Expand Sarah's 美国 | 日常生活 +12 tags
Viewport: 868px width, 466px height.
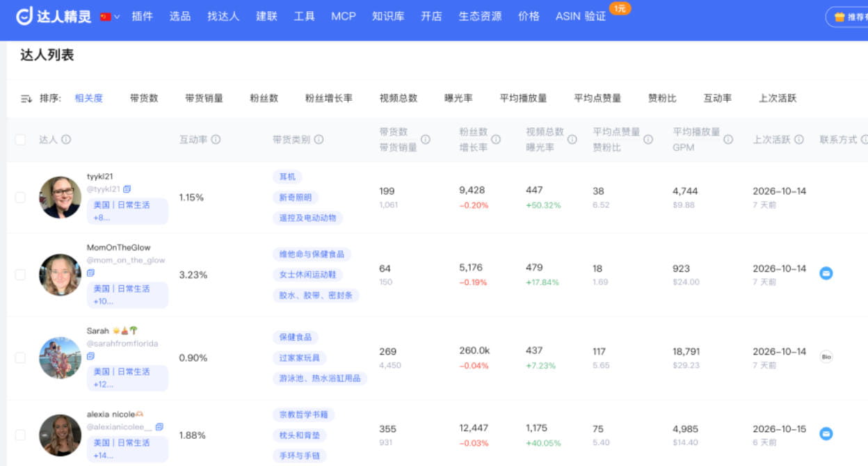click(127, 378)
